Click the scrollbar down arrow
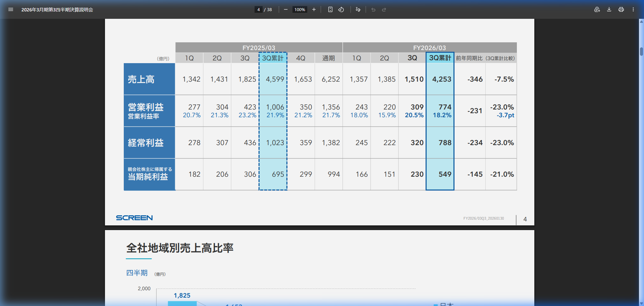The width and height of the screenshot is (644, 306). (641, 303)
